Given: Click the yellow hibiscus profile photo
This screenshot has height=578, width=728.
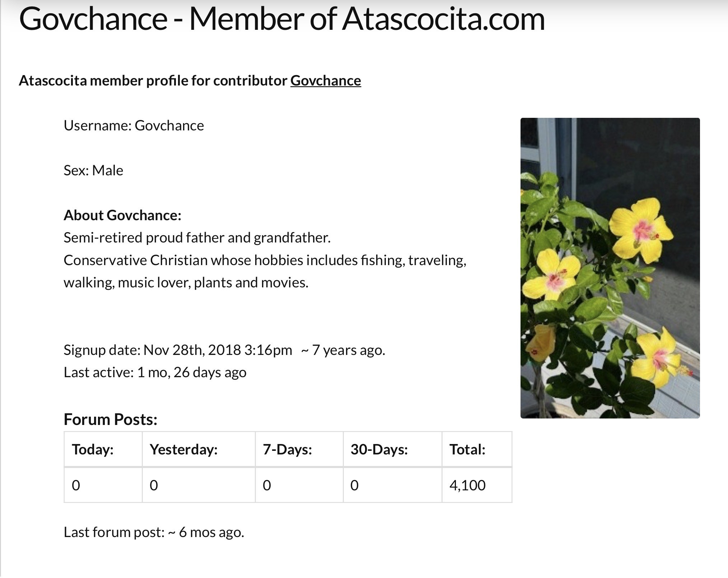Looking at the screenshot, I should [610, 268].
